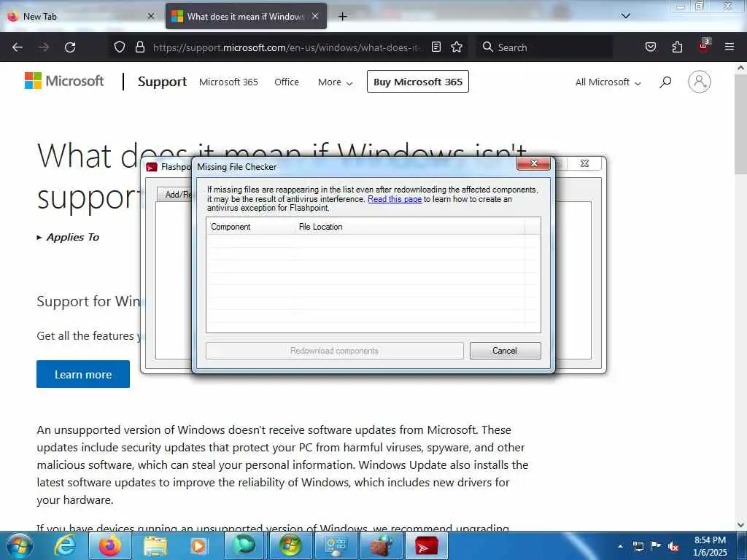Click the scrollbar down arrow of the page
Screen dimensions: 747x560
(740, 525)
